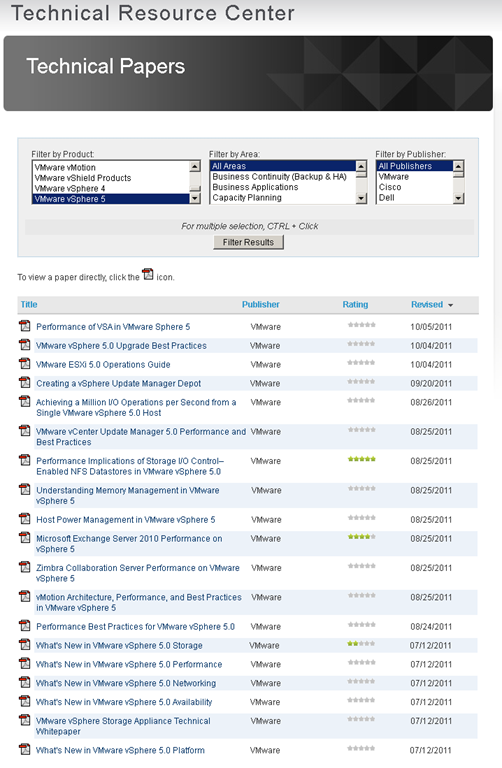Open vSphere Storage Appliance Technical Whitepaper link
Viewport: 502px width, 768px height.
pos(123,726)
